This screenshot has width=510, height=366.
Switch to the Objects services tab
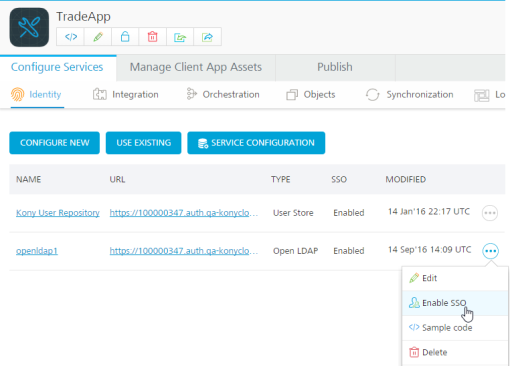[311, 95]
